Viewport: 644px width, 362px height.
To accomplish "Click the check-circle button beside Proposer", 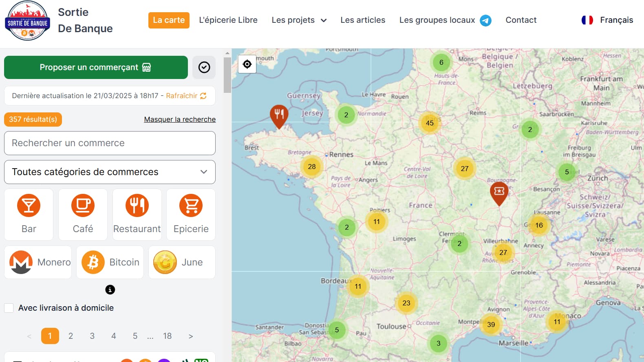I will point(204,67).
